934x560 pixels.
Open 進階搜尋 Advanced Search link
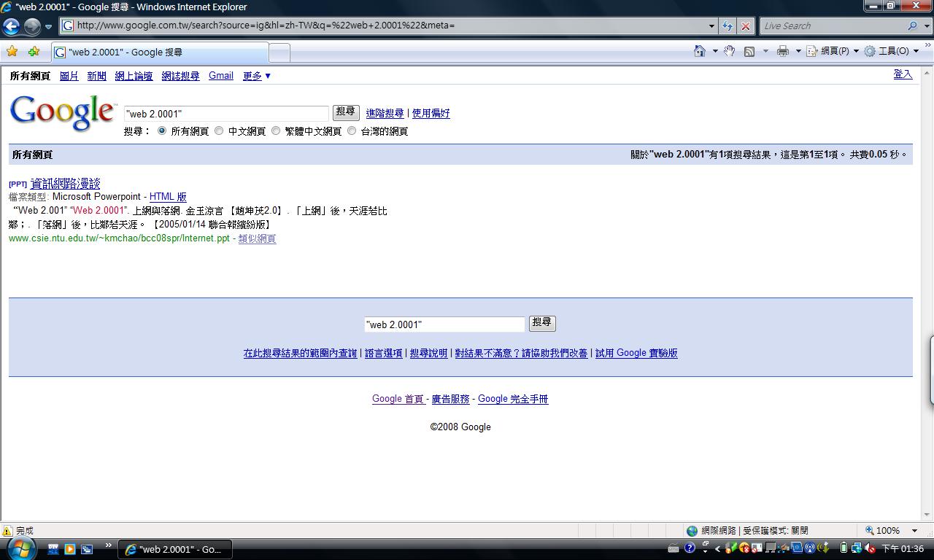(385, 114)
